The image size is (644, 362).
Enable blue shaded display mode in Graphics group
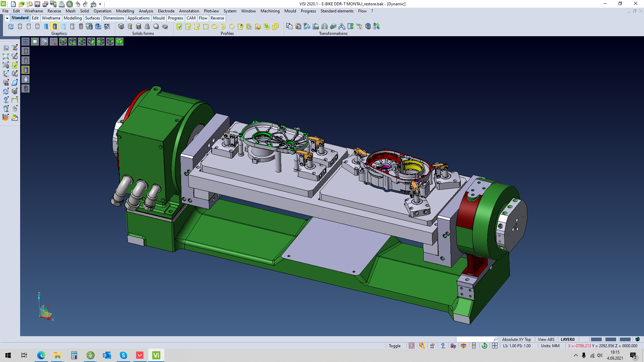tap(46, 26)
